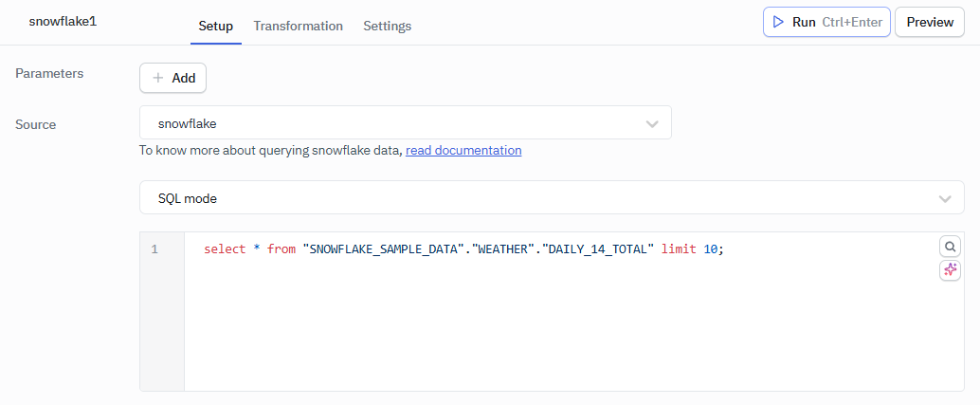
Task: Click the play triangle icon on Run
Action: 778,22
